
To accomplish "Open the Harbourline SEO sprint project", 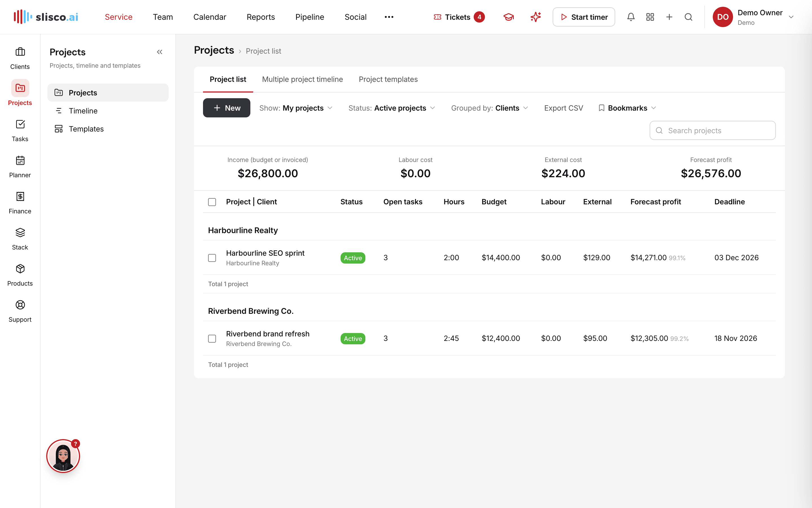I will point(265,253).
